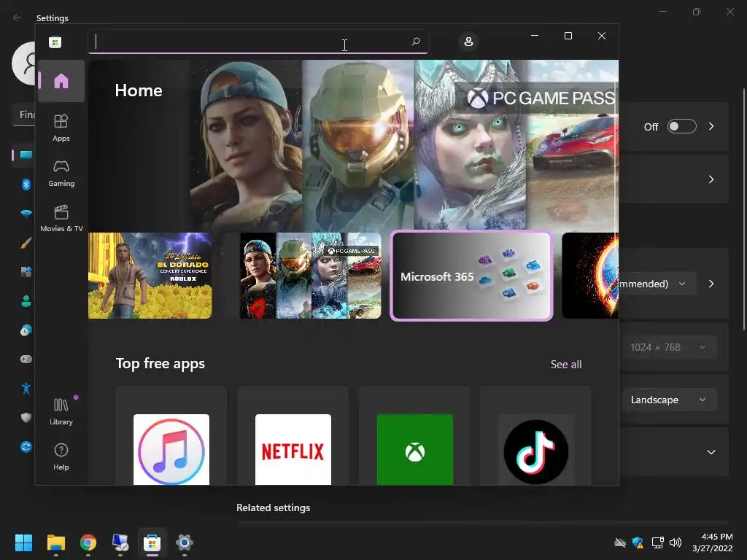Open the Library in Store sidebar

click(x=61, y=411)
